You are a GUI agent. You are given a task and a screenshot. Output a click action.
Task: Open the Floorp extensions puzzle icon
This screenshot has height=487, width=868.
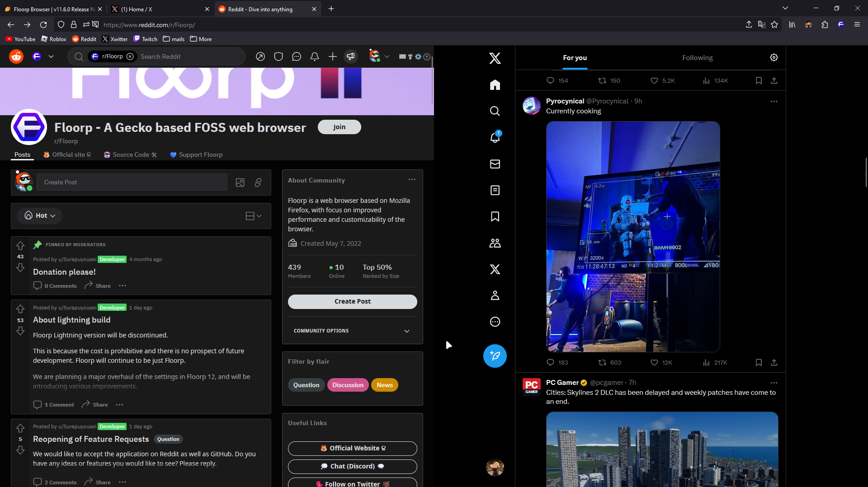[825, 25]
